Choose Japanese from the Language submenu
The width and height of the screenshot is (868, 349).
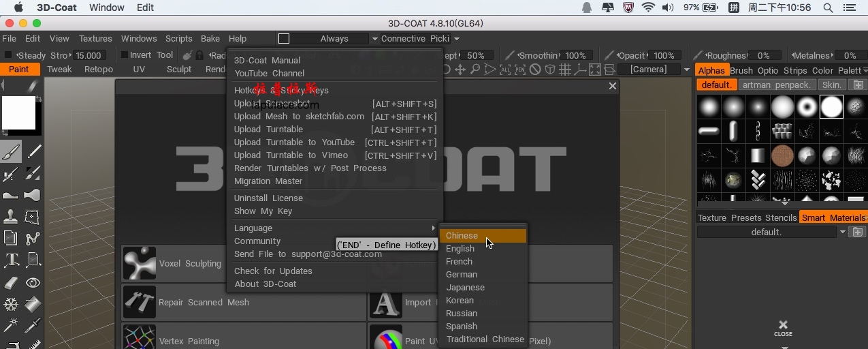(x=465, y=288)
